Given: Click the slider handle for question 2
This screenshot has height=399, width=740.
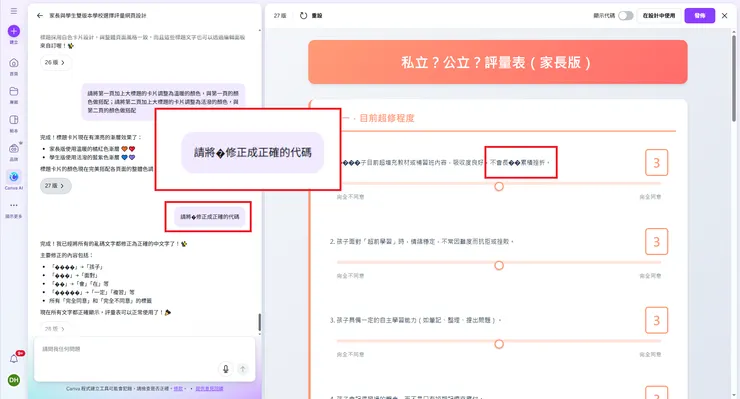Looking at the screenshot, I should 499,265.
